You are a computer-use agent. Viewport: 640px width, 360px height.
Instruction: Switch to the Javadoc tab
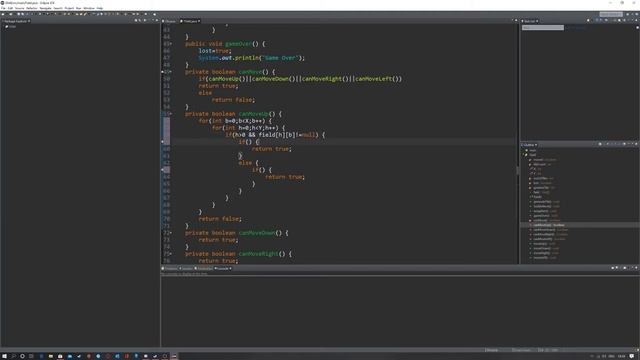(x=187, y=269)
